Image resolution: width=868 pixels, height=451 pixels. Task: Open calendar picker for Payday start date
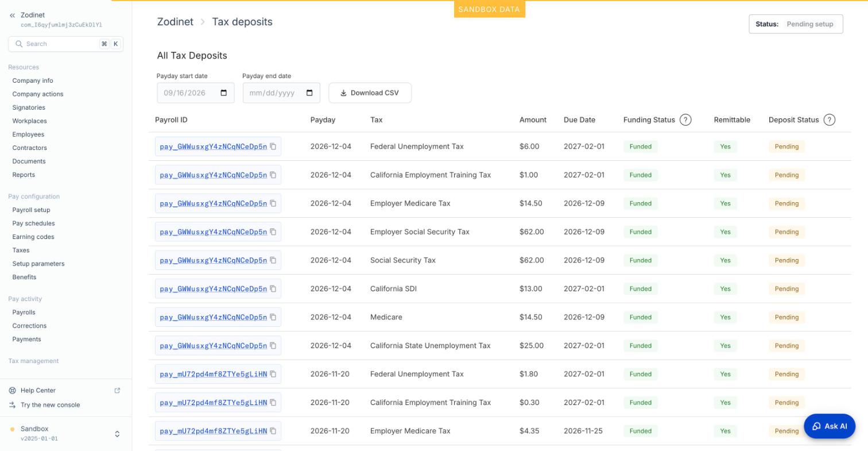click(x=224, y=93)
